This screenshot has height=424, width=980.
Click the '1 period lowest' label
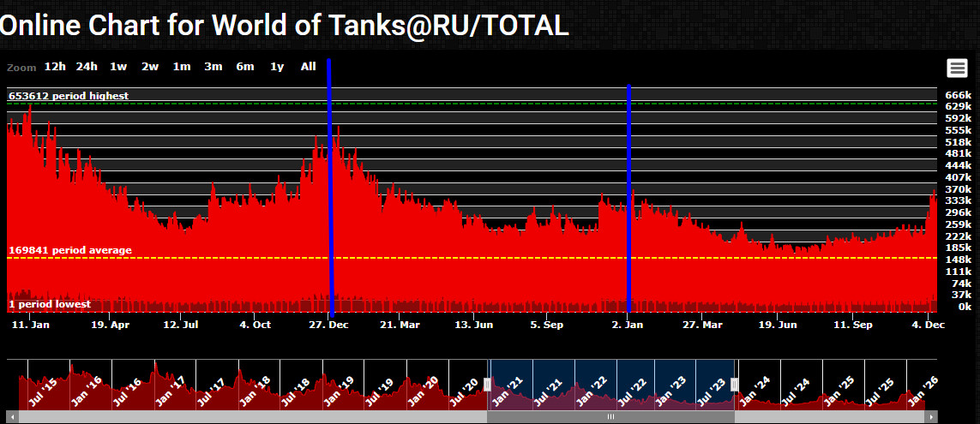pyautogui.click(x=50, y=304)
